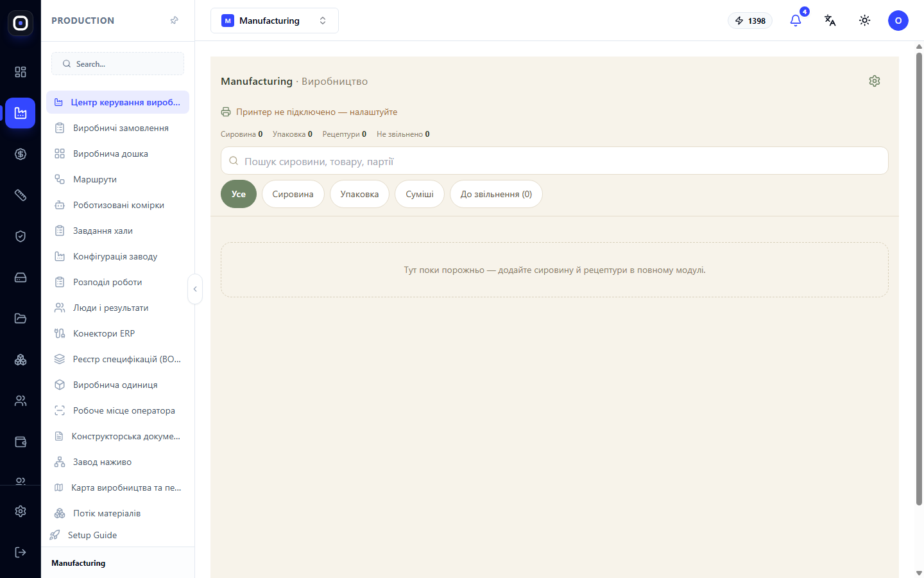Screen dimensions: 924x578
Task: Click the app logo icon
Action: [x=21, y=23]
